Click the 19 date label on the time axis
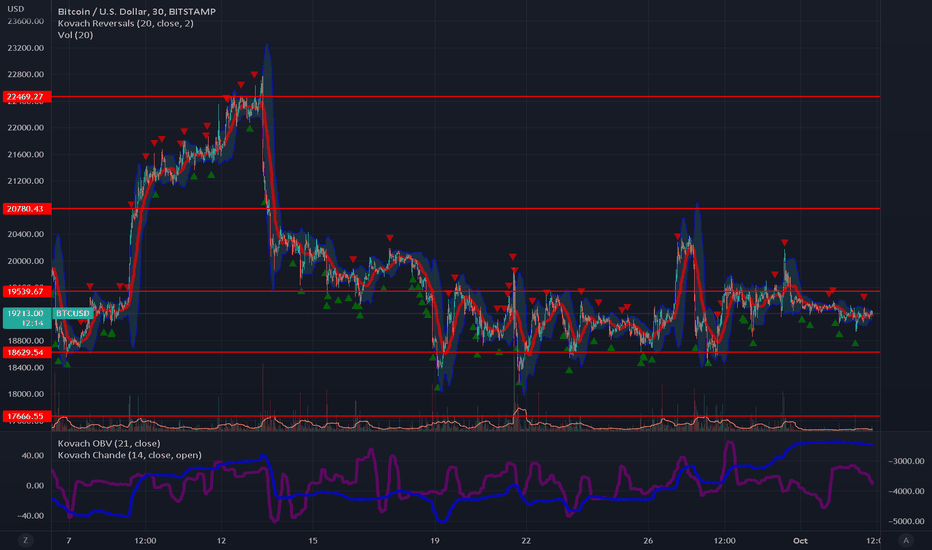Screen dimensions: 932x550 pos(435,540)
